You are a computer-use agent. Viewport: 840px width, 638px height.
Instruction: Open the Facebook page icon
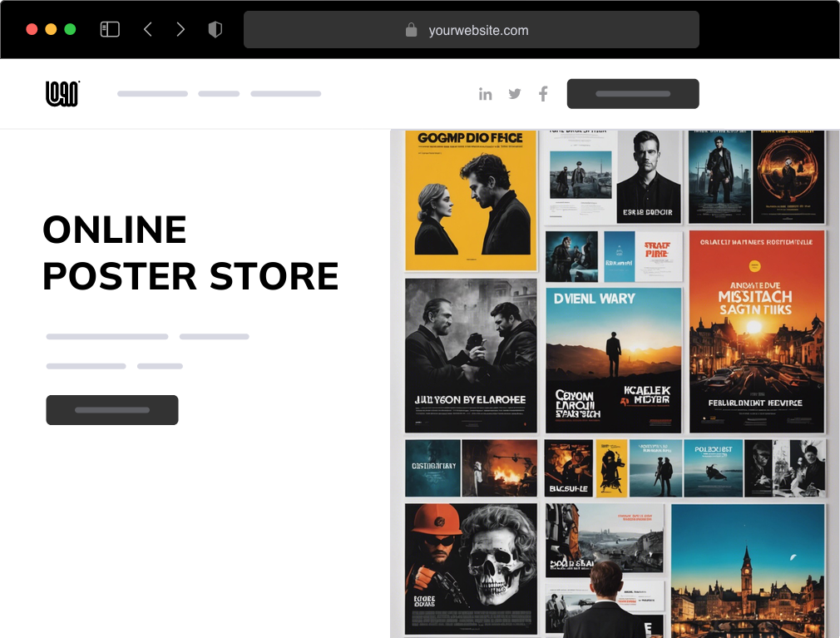tap(543, 94)
